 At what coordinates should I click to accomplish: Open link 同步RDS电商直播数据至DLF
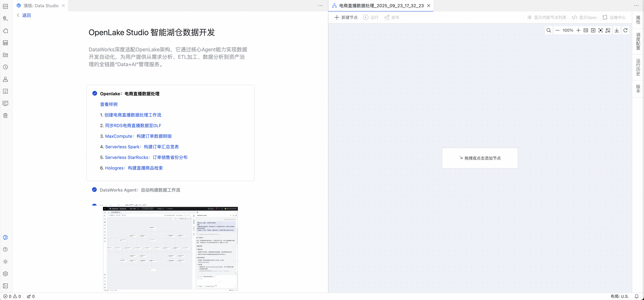point(133,126)
